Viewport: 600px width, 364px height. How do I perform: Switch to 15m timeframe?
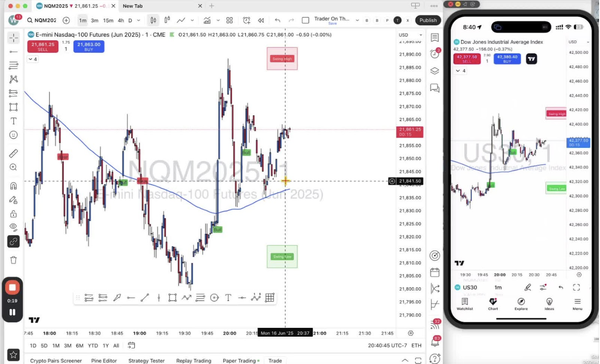coord(108,21)
